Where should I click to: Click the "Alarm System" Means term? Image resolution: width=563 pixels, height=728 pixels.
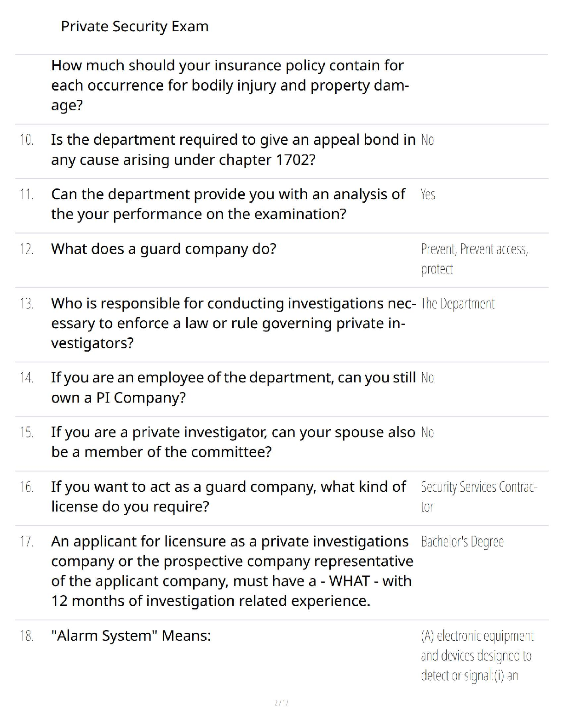tap(131, 636)
